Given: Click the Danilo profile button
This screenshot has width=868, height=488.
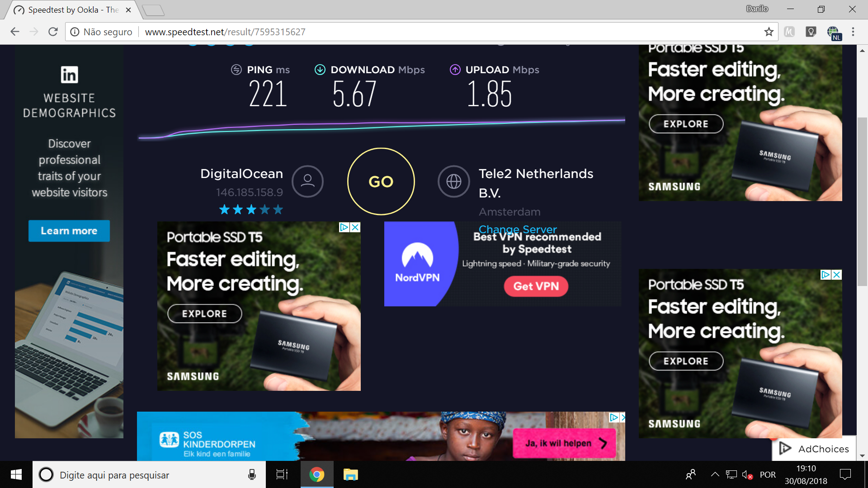Looking at the screenshot, I should point(757,9).
